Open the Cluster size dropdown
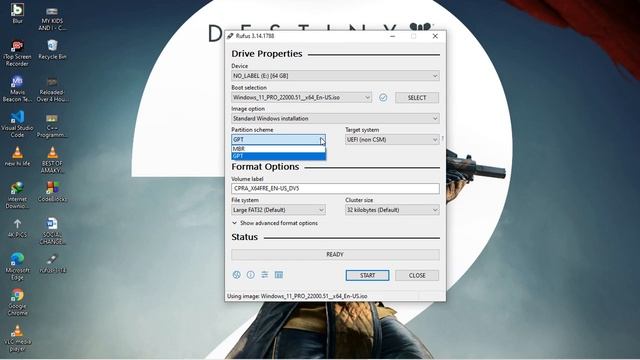Viewport: 640px width, 360px height. coord(392,210)
